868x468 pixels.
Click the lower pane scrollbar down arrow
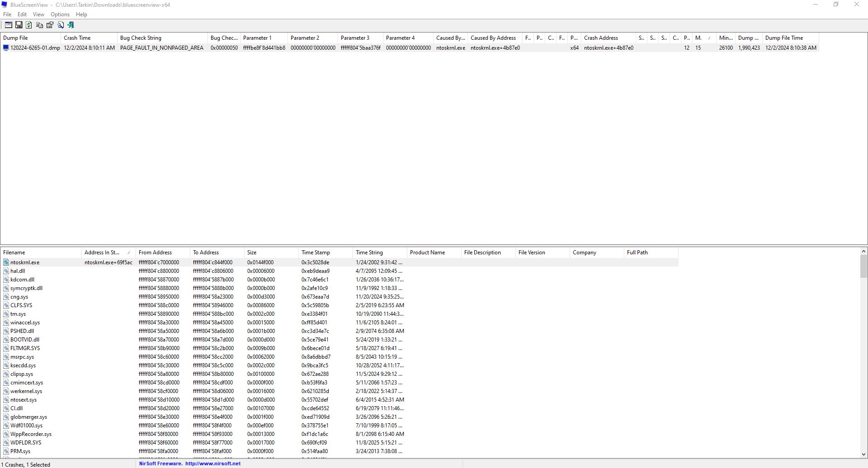(x=863, y=454)
